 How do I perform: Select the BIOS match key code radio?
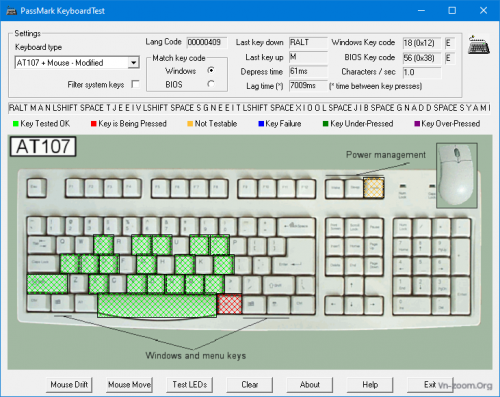pyautogui.click(x=211, y=84)
